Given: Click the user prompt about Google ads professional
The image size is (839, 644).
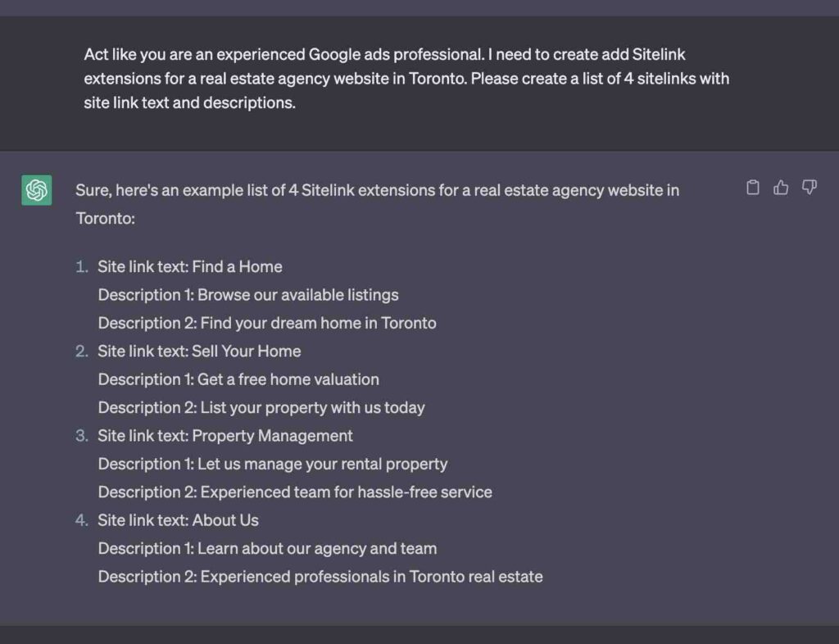Looking at the screenshot, I should coord(406,78).
